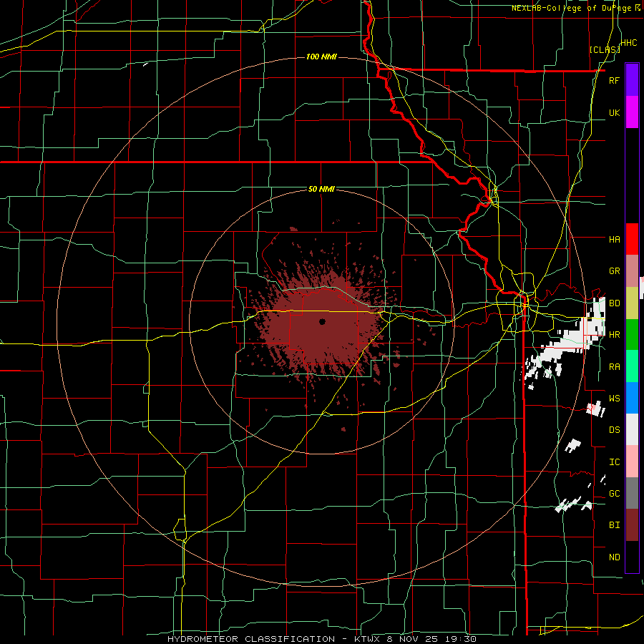The width and height of the screenshot is (644, 644).
Task: Click the "GC" legend label
Action: click(614, 494)
